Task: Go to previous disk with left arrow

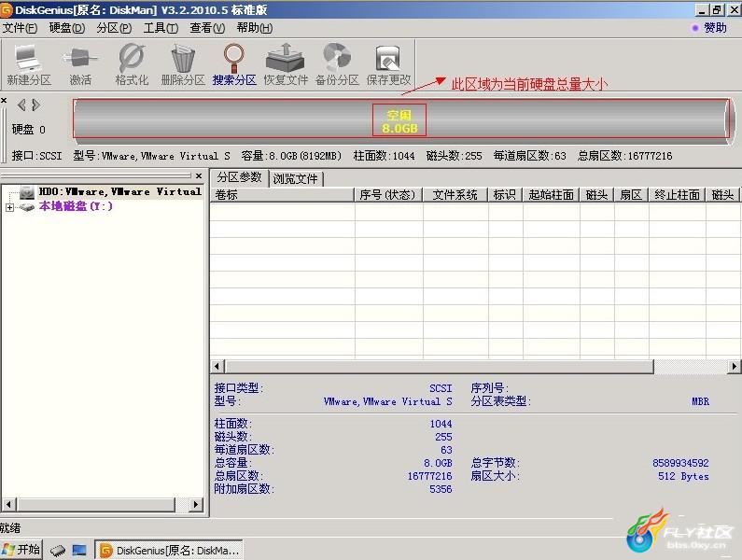Action: tap(21, 105)
